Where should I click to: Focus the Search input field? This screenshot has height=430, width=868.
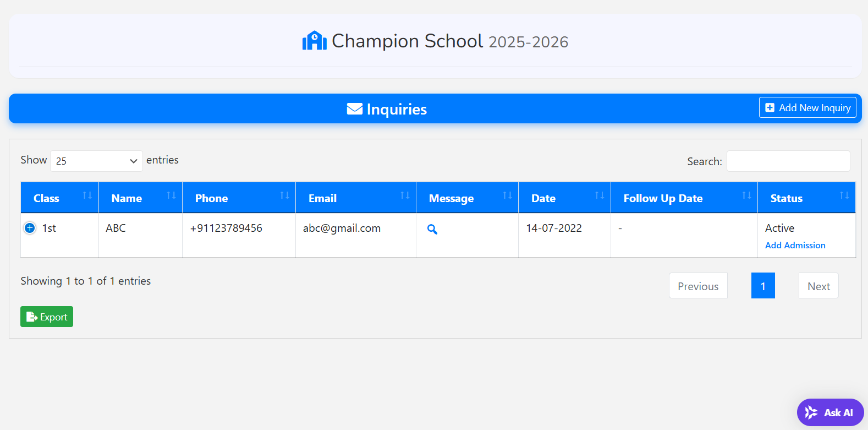pyautogui.click(x=788, y=161)
